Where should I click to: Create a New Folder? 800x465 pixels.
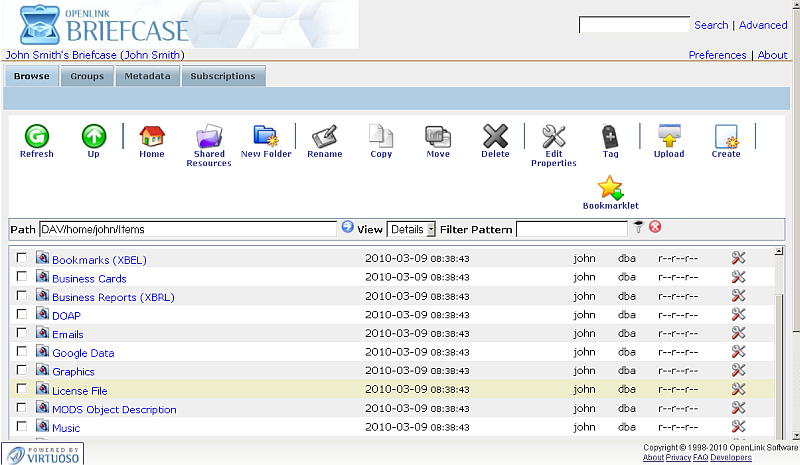265,136
